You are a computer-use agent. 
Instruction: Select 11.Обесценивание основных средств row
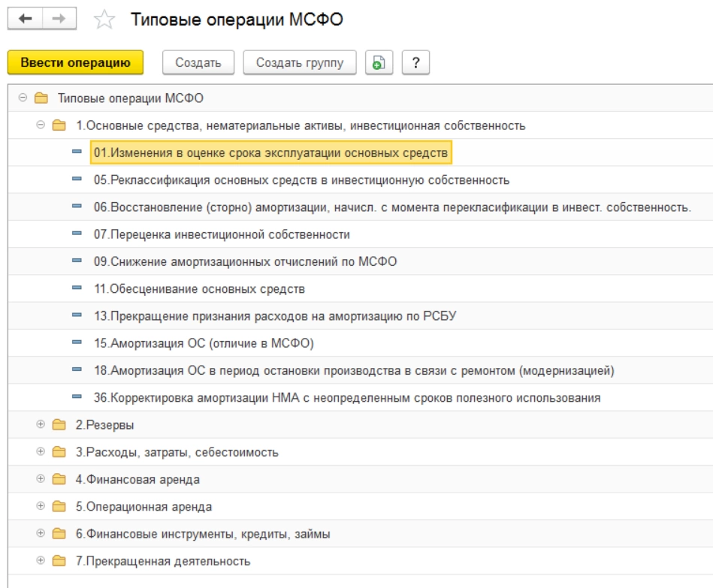tap(199, 288)
